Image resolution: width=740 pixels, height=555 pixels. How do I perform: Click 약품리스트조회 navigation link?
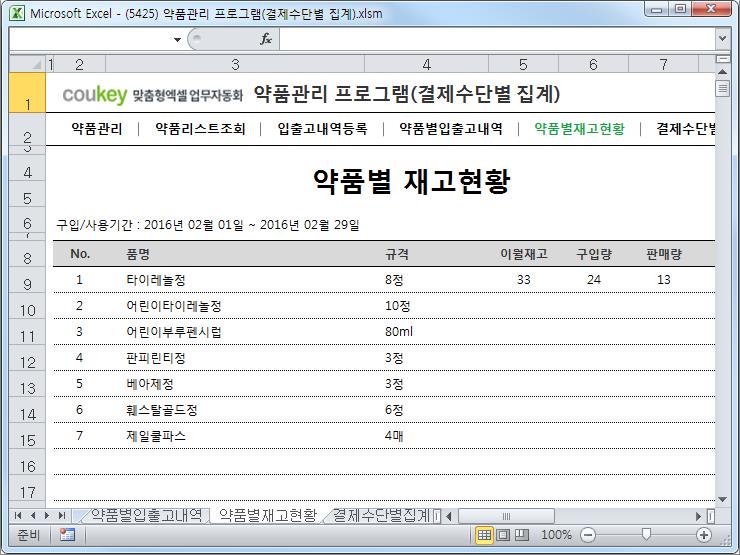(x=200, y=128)
